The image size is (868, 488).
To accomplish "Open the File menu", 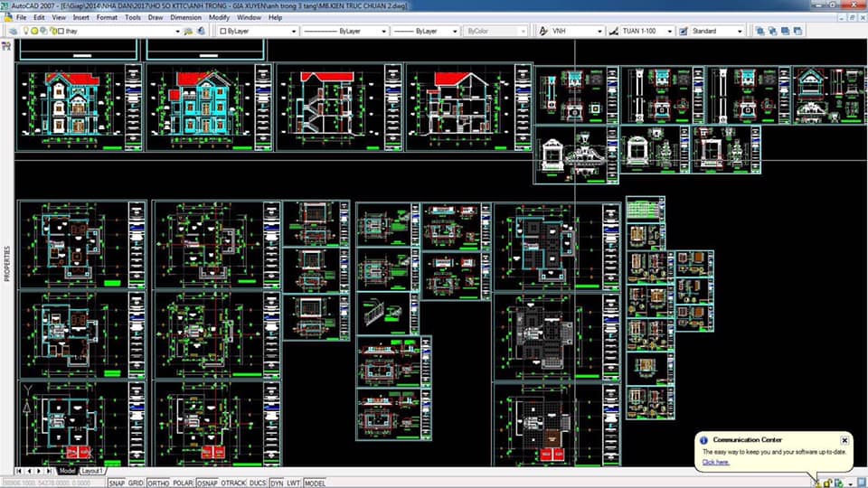I will [x=22, y=18].
